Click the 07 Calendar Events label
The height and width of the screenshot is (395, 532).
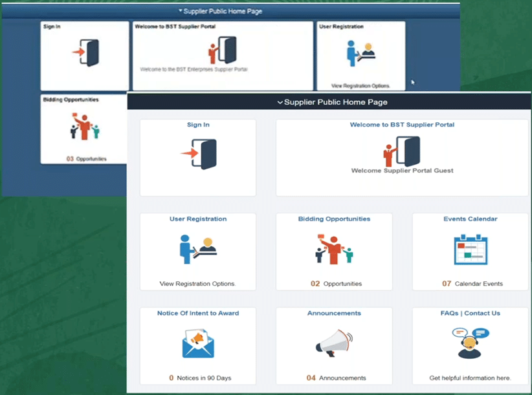pyautogui.click(x=469, y=283)
